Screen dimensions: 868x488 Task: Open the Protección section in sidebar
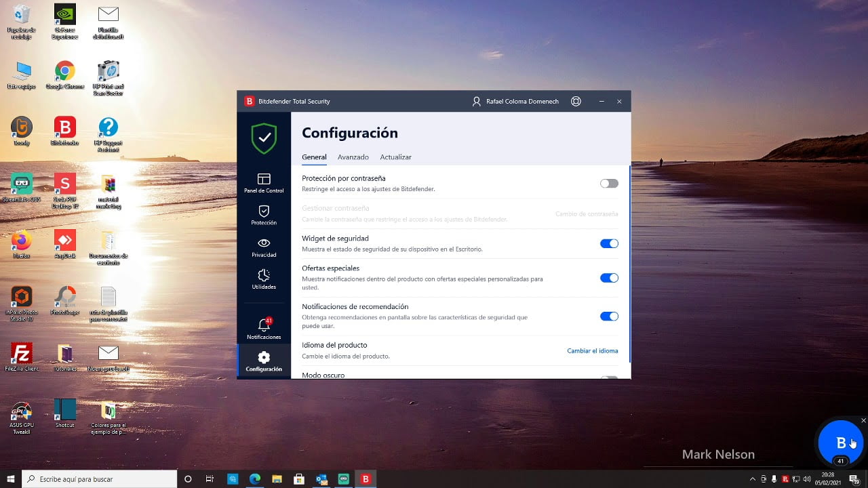tap(264, 215)
